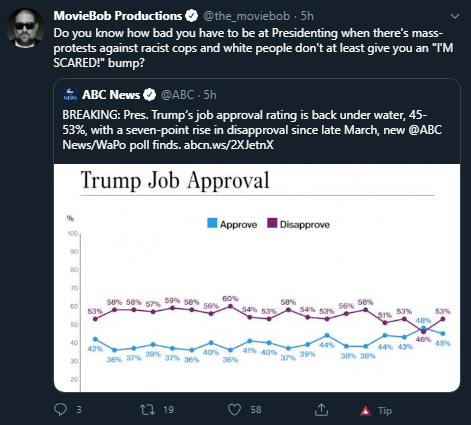Open the 5h timestamp of MovieBob's tweet
The width and height of the screenshot is (471, 425).
[x=307, y=16]
